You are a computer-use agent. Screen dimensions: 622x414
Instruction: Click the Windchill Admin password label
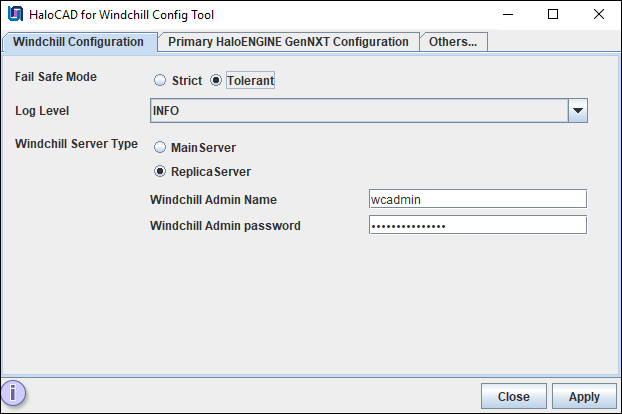click(x=225, y=226)
